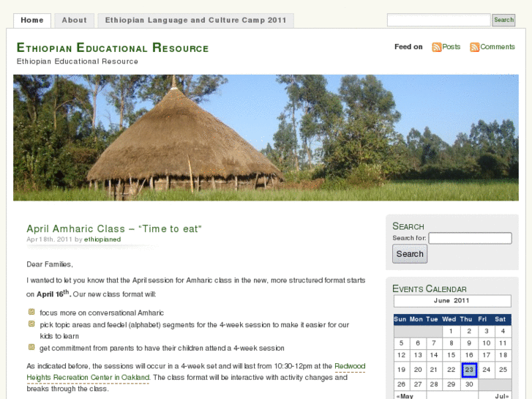The height and width of the screenshot is (399, 532).
Task: Open the Posts RSS feed icon
Action: (436, 47)
